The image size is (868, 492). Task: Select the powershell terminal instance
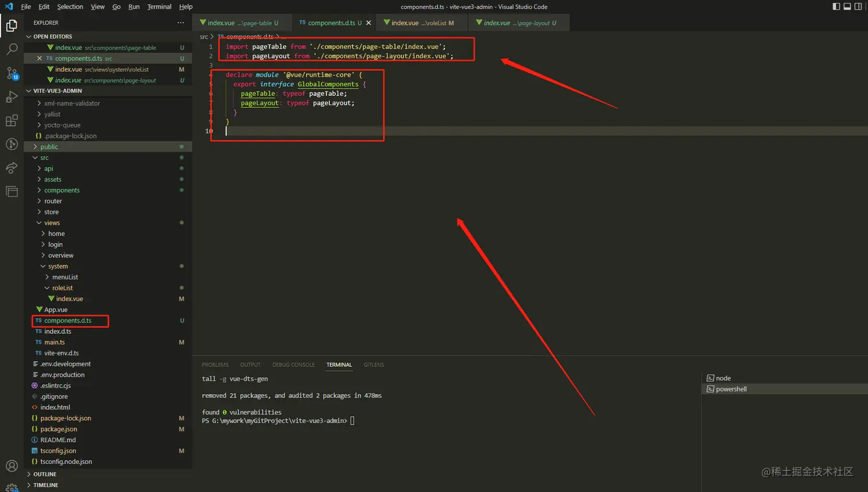[x=784, y=389]
